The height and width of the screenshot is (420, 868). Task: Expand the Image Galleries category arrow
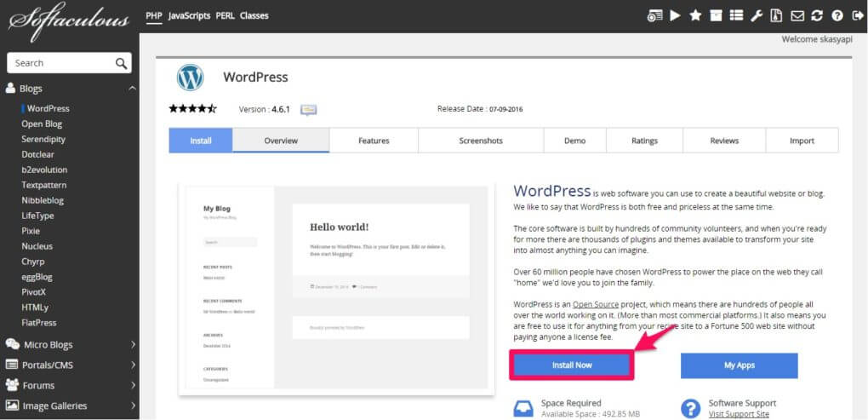(x=133, y=406)
